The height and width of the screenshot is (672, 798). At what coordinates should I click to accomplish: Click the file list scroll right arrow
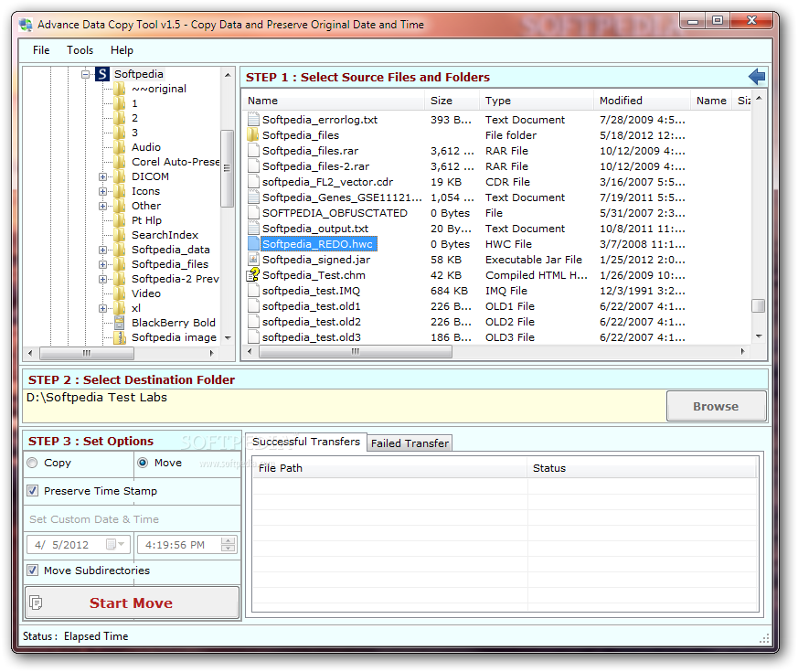(x=742, y=351)
